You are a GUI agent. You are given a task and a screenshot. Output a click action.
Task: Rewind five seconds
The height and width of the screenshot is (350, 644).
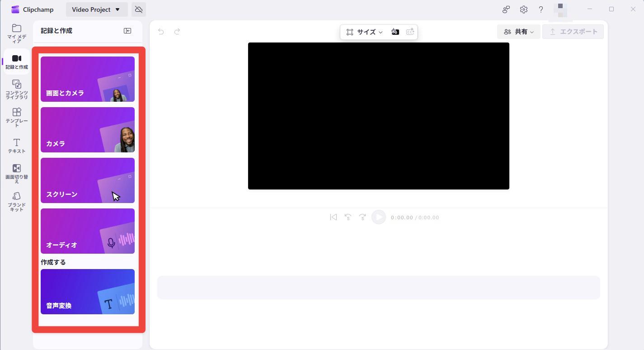(348, 217)
